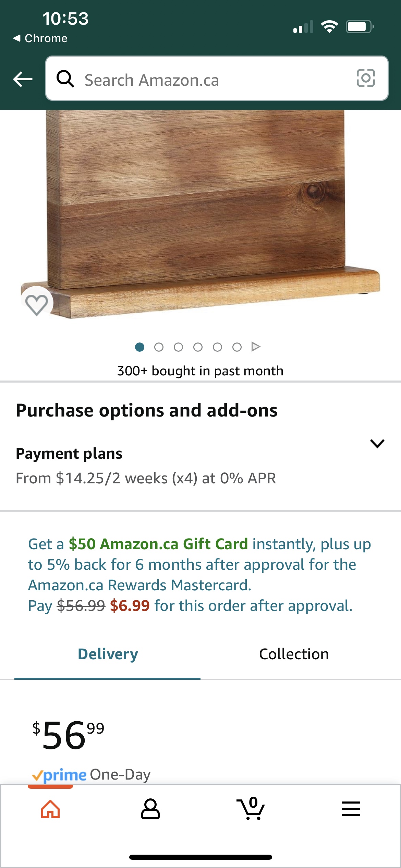Open the account profile icon
The height and width of the screenshot is (868, 401).
150,809
